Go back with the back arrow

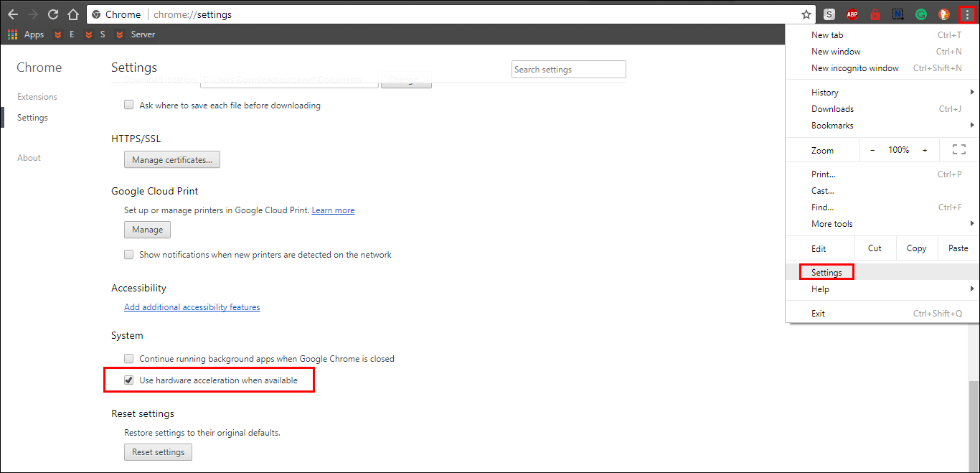click(x=13, y=14)
